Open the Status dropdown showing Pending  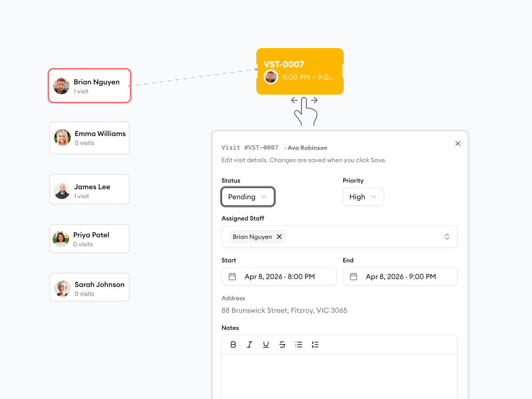[x=248, y=196]
